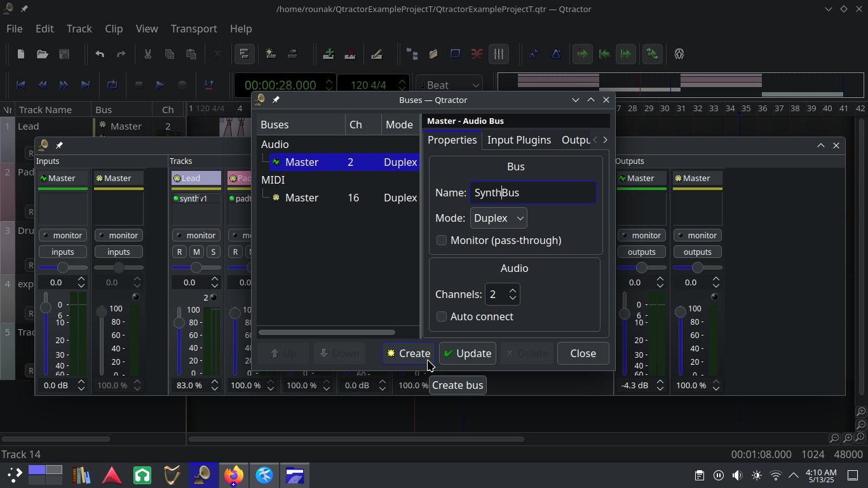Viewport: 868px width, 488px height.
Task: Increase Channels value with the stepper
Action: pyautogui.click(x=513, y=290)
